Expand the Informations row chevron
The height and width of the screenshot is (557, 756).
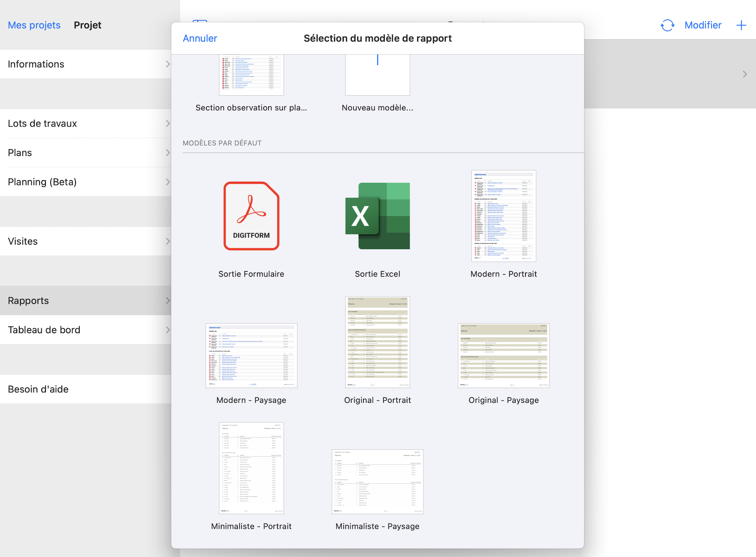click(x=168, y=64)
